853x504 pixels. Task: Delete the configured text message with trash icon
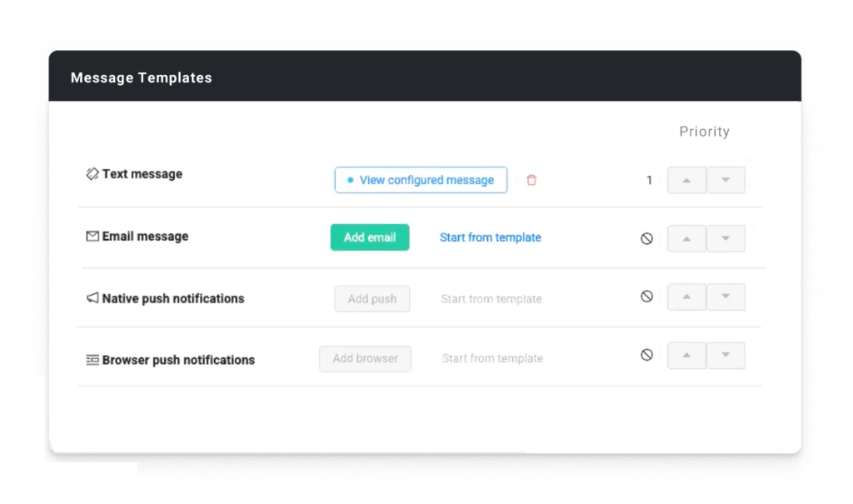[x=531, y=180]
